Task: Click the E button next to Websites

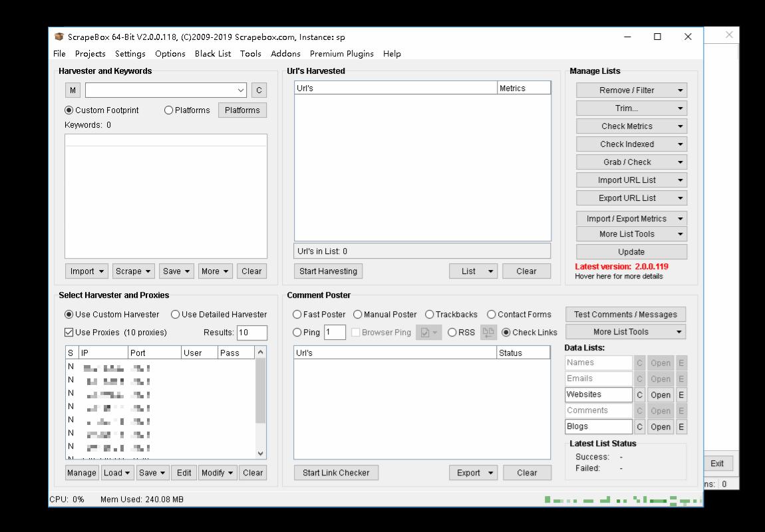Action: [x=681, y=394]
